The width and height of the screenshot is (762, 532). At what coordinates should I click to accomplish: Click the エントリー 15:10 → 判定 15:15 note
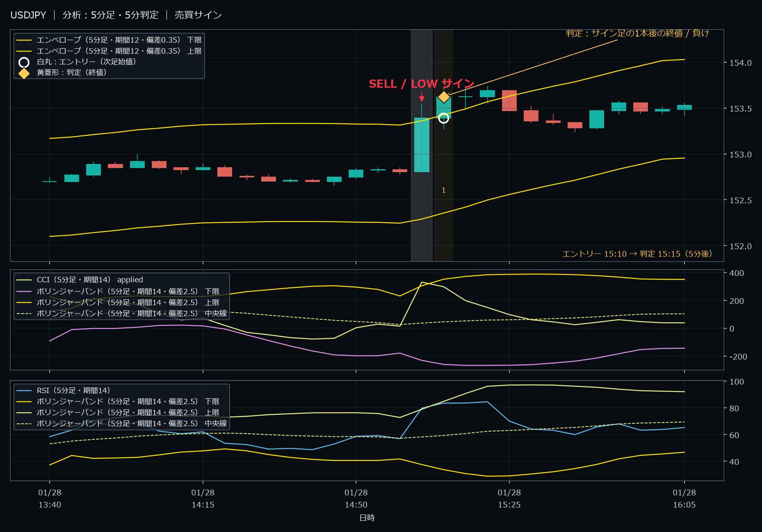[x=637, y=254]
